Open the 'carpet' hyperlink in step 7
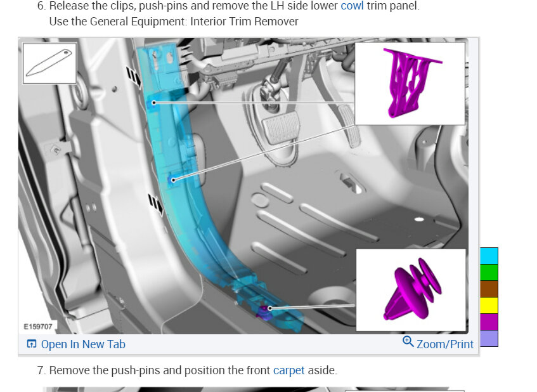Screen dimensions: 537x392 [288, 370]
